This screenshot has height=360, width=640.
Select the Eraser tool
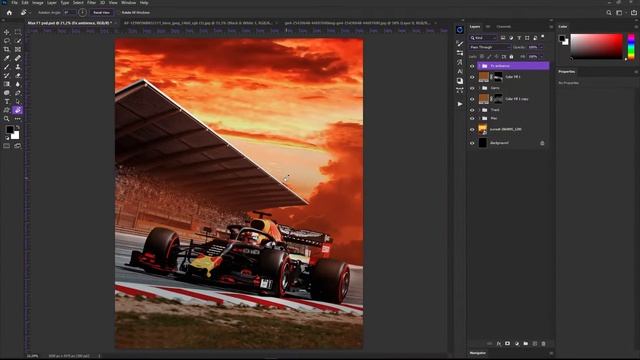pos(18,76)
